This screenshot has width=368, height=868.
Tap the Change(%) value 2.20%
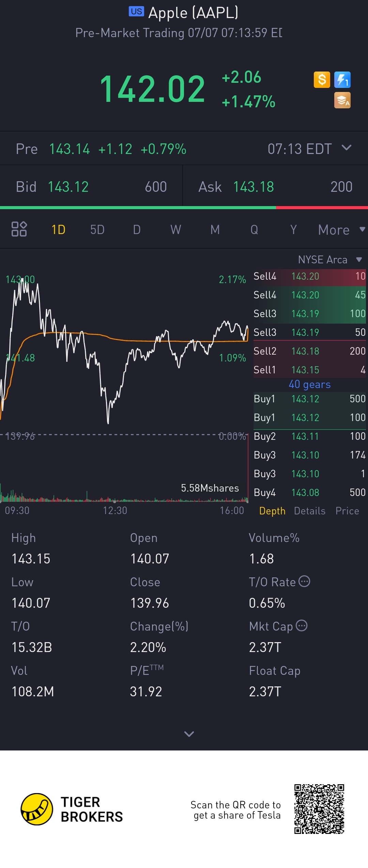pyautogui.click(x=148, y=647)
